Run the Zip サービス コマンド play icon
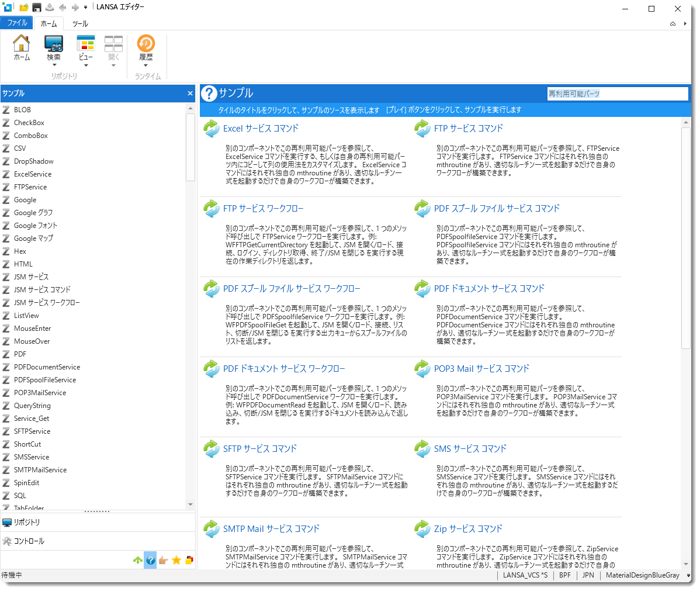This screenshot has width=700, height=591. [422, 529]
